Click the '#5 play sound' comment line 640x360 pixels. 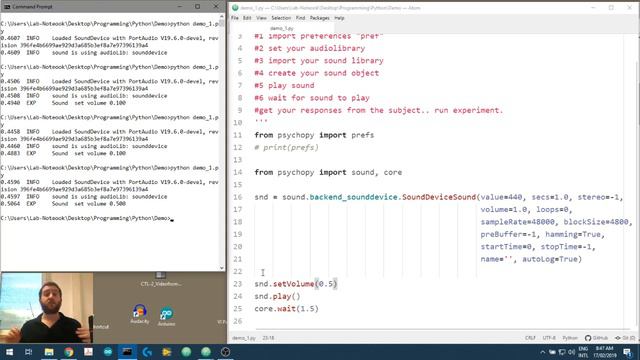pos(284,85)
